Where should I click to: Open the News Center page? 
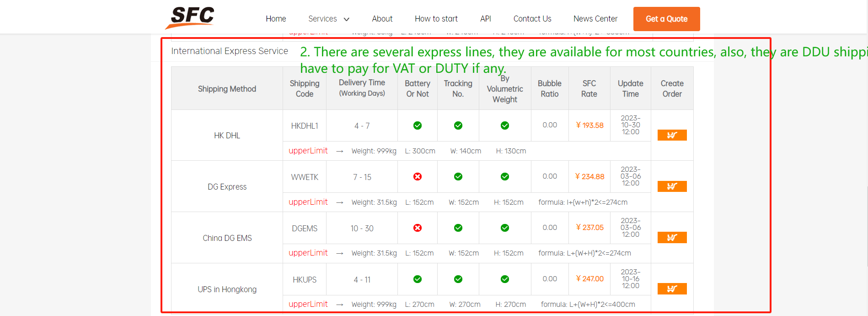[x=595, y=19]
